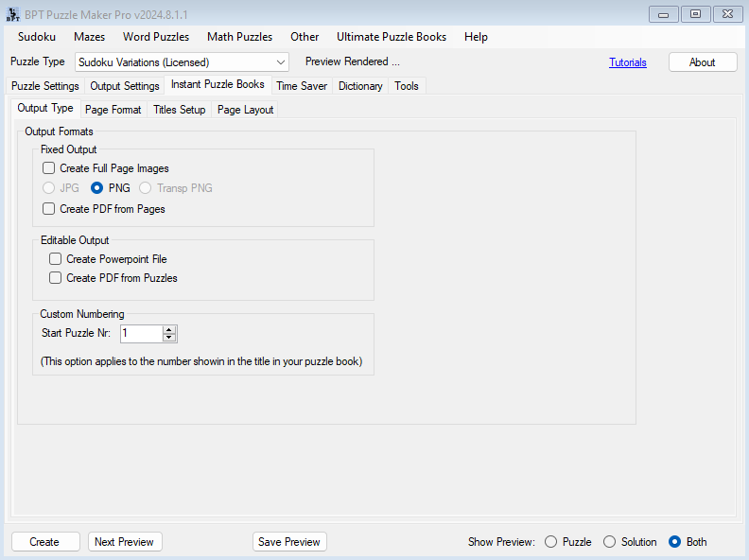
Task: Switch to the Time Saver tab
Action: 302,86
